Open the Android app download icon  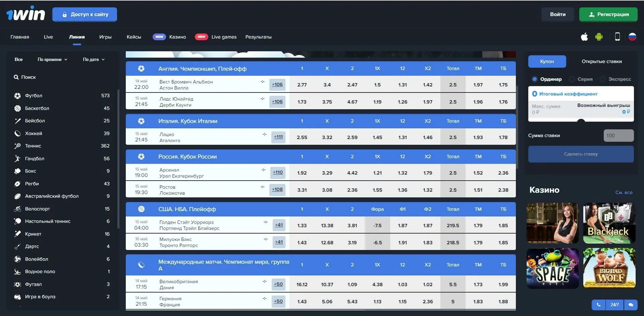(x=599, y=37)
